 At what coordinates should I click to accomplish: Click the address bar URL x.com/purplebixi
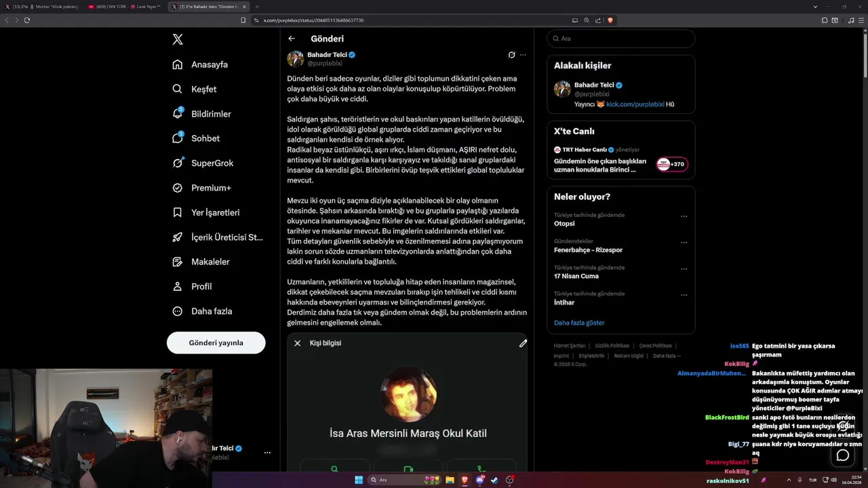click(x=314, y=20)
